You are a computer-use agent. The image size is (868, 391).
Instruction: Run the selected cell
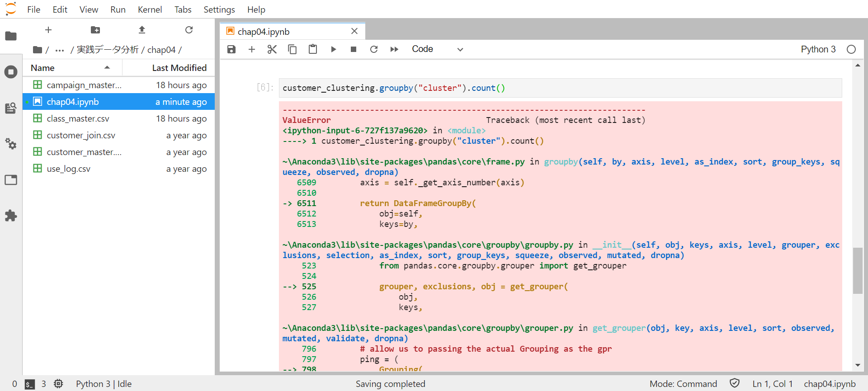click(x=333, y=49)
